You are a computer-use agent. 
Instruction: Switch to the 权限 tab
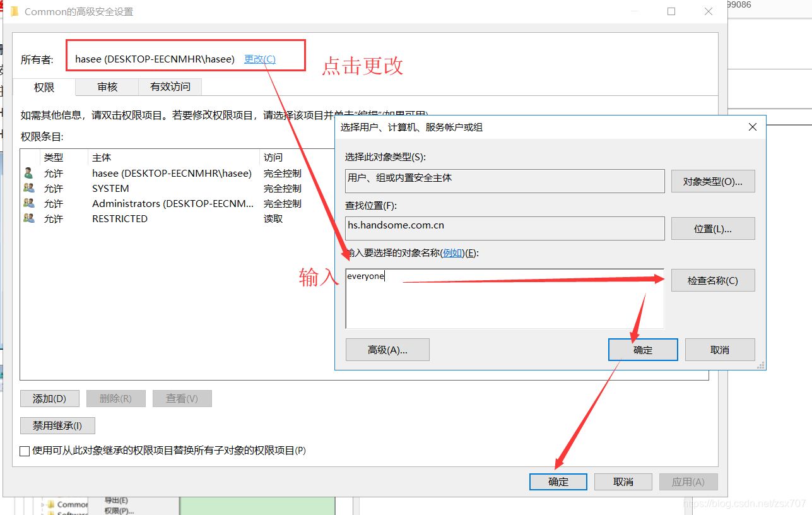coord(44,87)
